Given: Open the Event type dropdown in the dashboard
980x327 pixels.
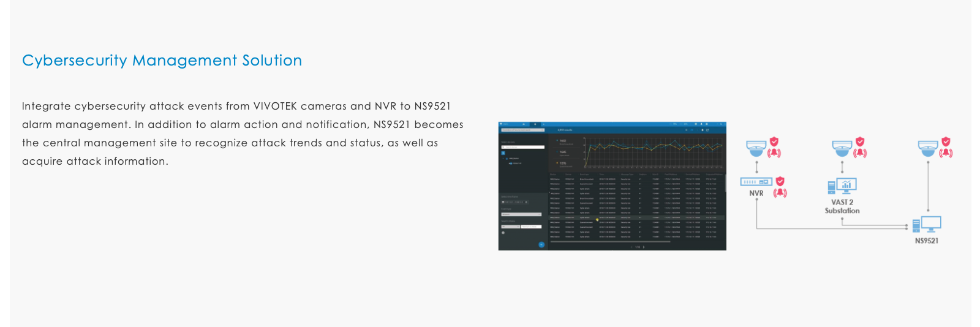Looking at the screenshot, I should 521,214.
